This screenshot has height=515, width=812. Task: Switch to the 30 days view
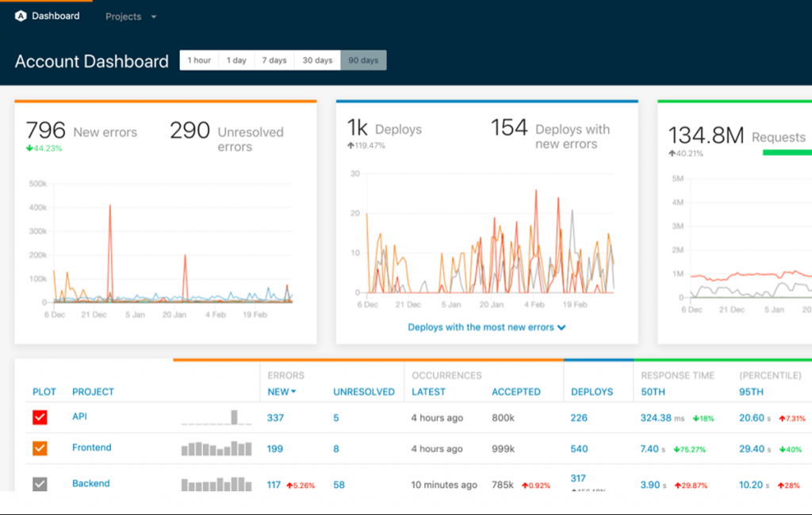316,59
